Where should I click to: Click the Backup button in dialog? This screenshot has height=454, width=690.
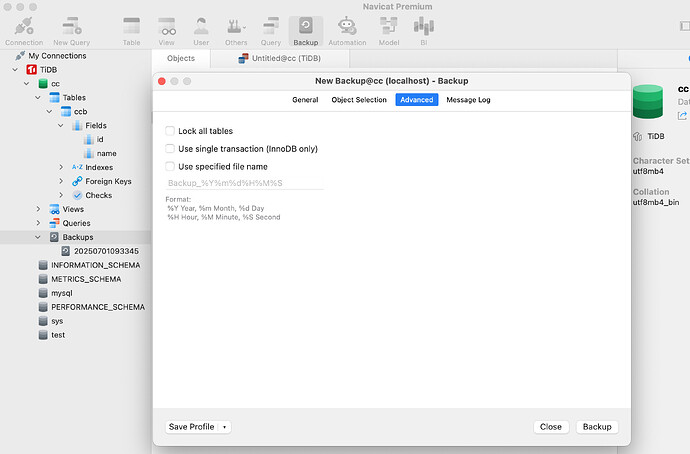(597, 427)
